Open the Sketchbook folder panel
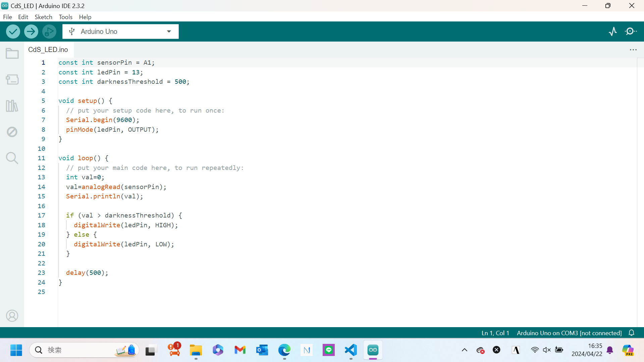644x362 pixels. (x=12, y=54)
